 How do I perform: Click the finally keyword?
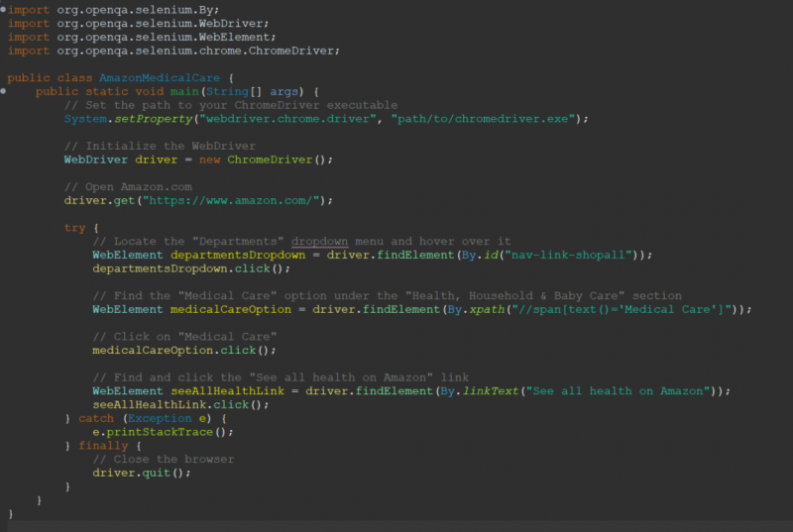(103, 446)
